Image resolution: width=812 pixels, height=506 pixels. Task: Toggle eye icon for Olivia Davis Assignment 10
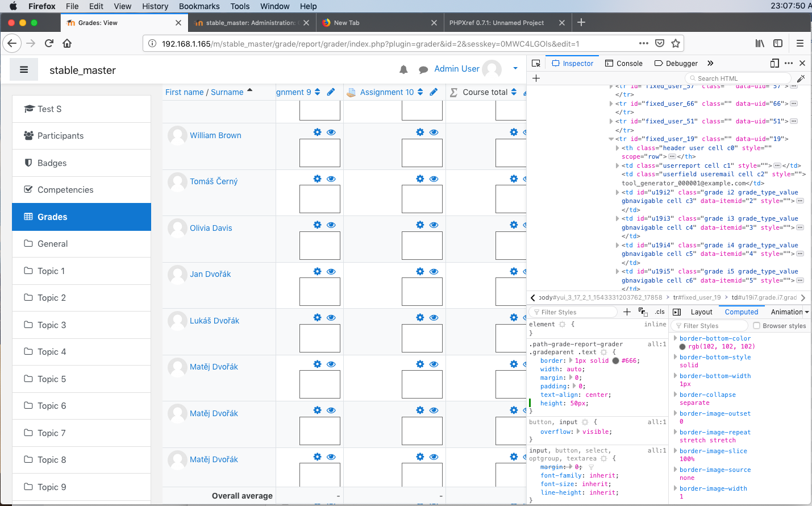tap(434, 225)
